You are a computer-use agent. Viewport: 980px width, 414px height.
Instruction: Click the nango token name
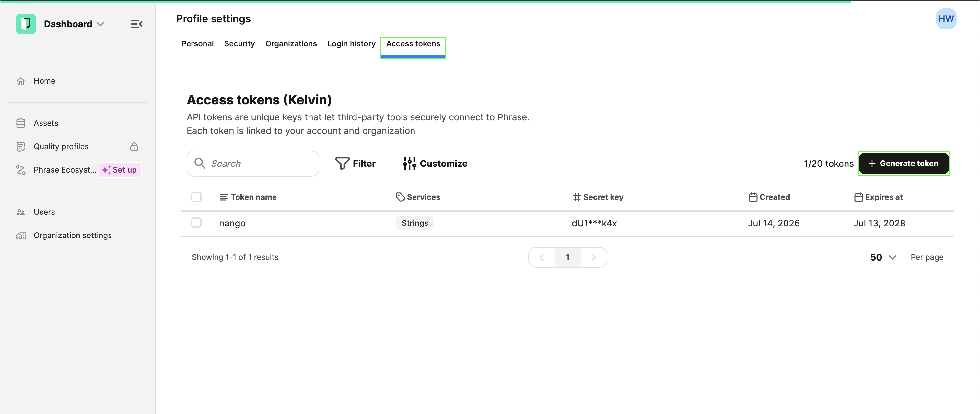pos(232,223)
